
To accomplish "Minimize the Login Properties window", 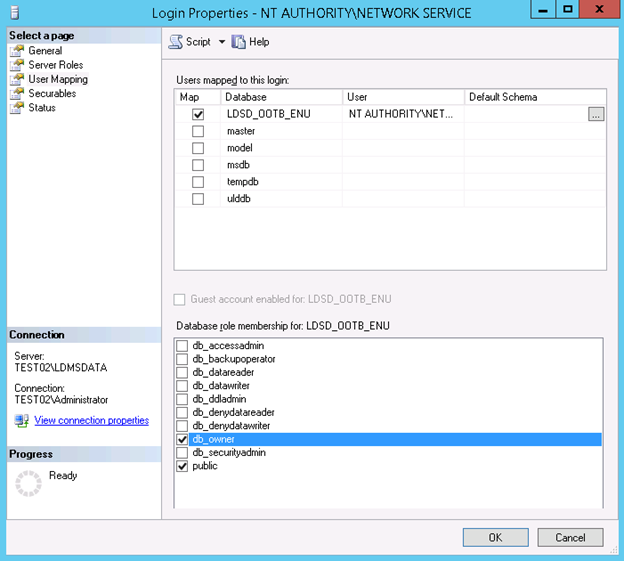I will tap(543, 10).
